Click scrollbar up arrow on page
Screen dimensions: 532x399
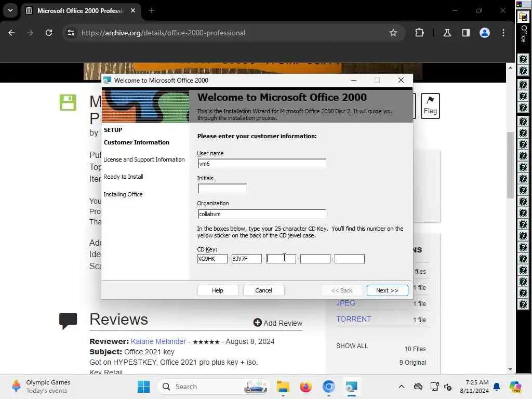pyautogui.click(x=510, y=68)
